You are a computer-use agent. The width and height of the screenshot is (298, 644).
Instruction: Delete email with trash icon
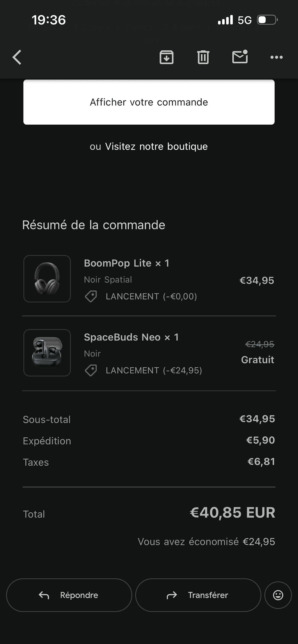click(x=203, y=57)
